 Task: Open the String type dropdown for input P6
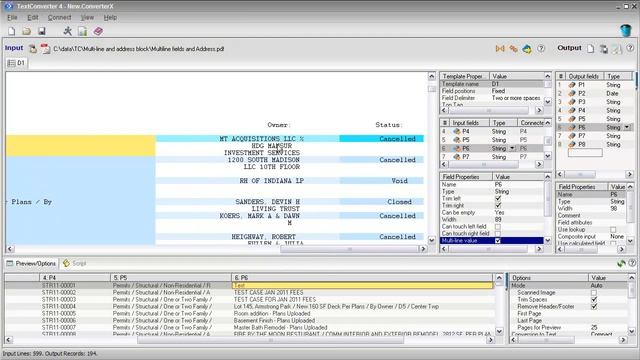(x=512, y=148)
